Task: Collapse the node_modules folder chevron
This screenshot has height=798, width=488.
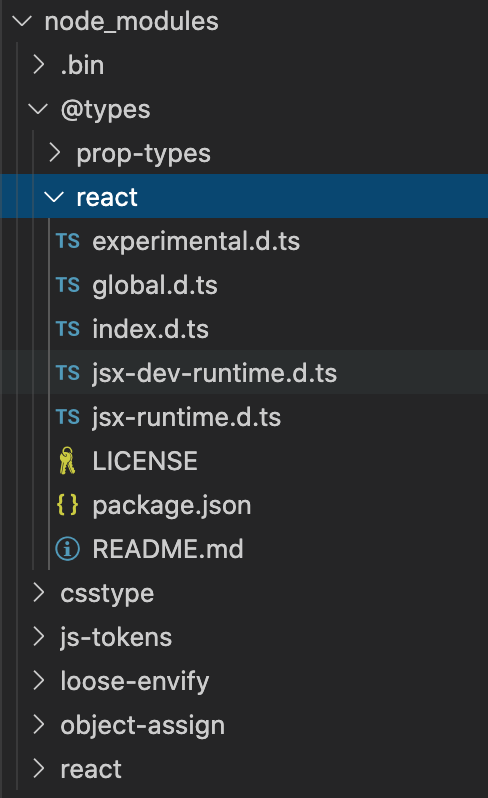Action: tap(22, 21)
